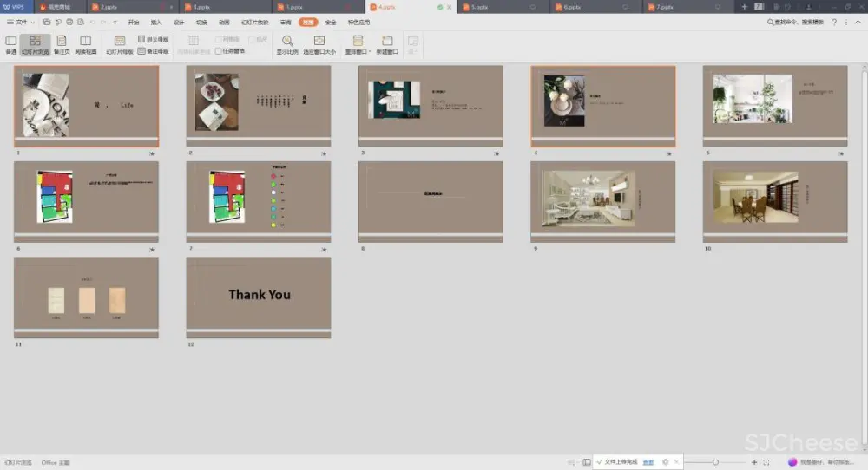Click Handout Master button (讲义母版)
Image resolution: width=868 pixels, height=470 pixels.
pos(154,40)
